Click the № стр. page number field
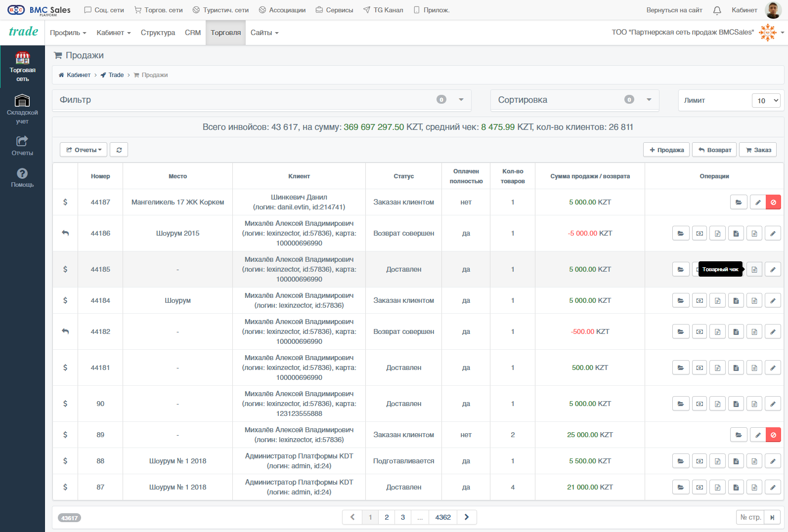788x532 pixels. [750, 517]
